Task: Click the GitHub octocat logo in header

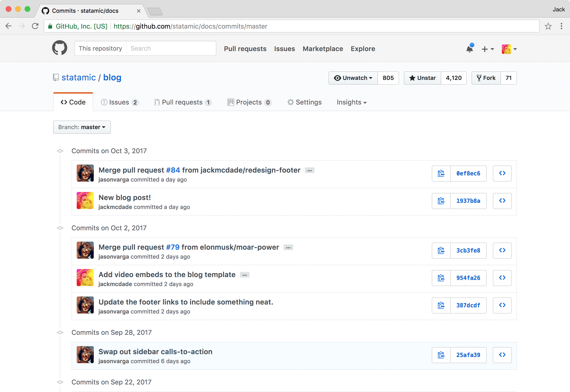Action: click(x=59, y=48)
